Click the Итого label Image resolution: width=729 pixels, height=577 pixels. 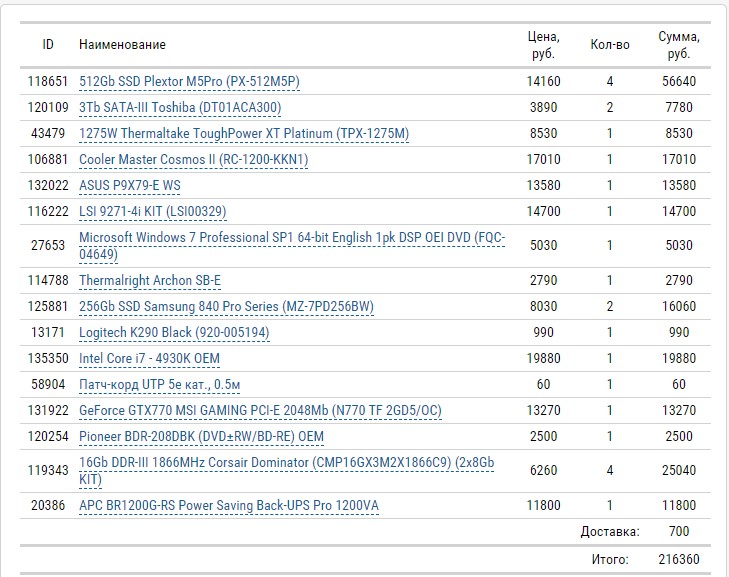610,559
